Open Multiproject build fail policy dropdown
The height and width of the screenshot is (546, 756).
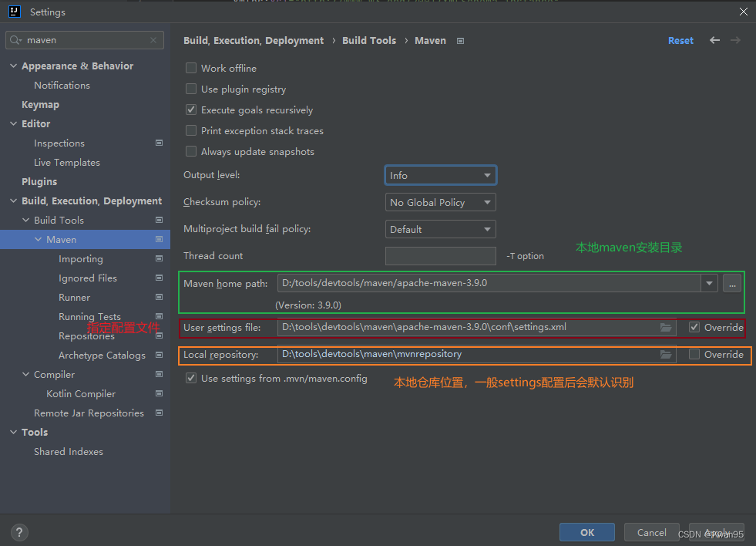tap(440, 229)
